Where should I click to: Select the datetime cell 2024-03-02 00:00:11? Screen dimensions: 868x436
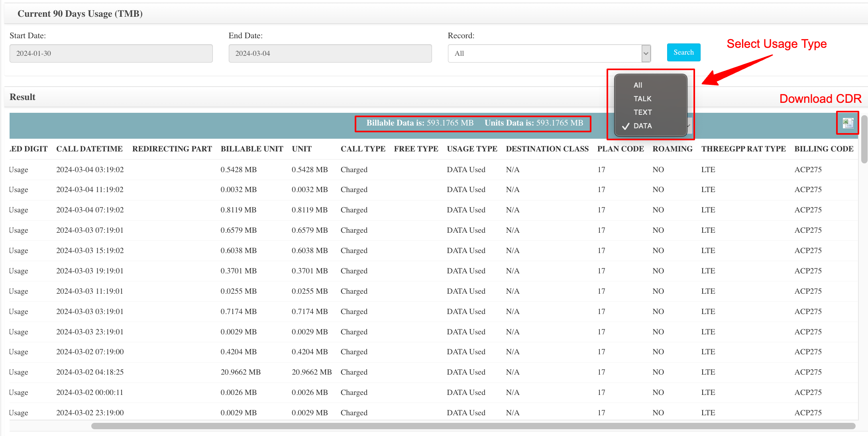[x=90, y=392]
